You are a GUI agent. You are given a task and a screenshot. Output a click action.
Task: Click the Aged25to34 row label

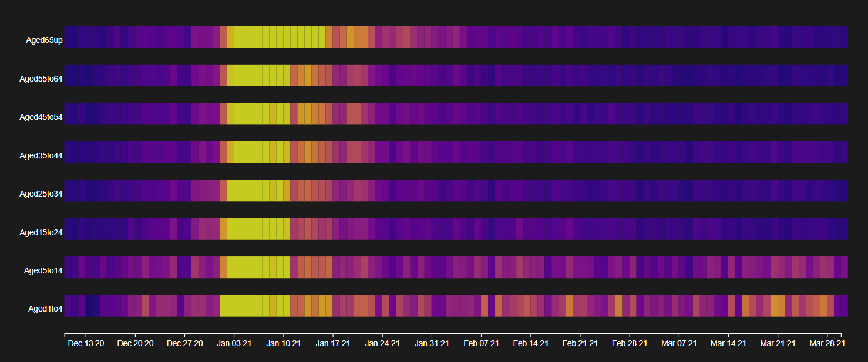[x=41, y=194]
